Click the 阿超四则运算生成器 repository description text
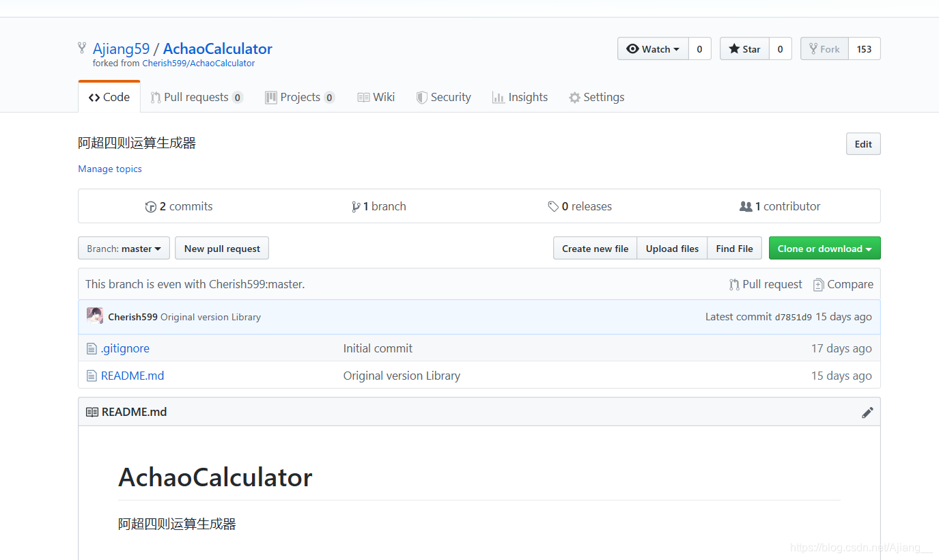Viewport: 939px width, 560px height. pyautogui.click(x=137, y=143)
